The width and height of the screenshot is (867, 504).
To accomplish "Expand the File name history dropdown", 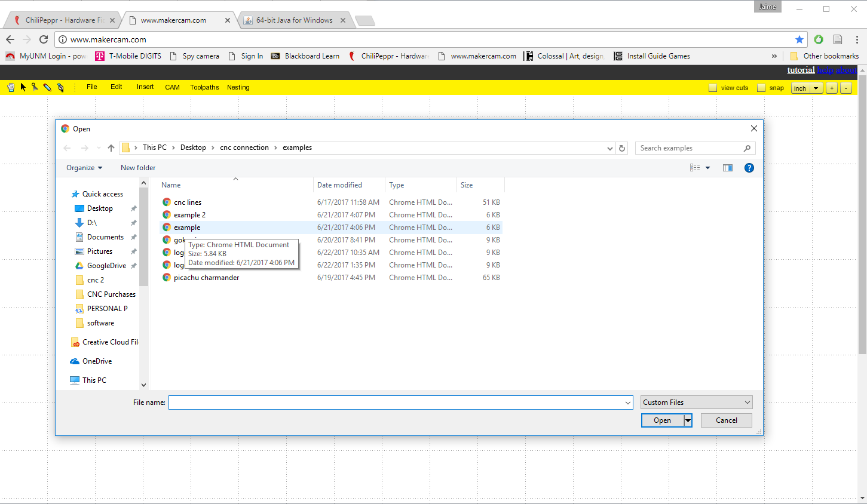I will coord(627,402).
